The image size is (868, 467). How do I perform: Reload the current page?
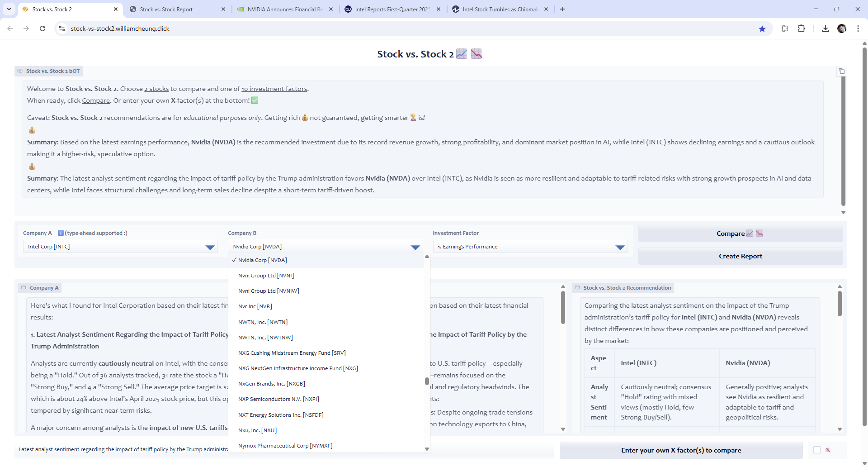coord(42,29)
